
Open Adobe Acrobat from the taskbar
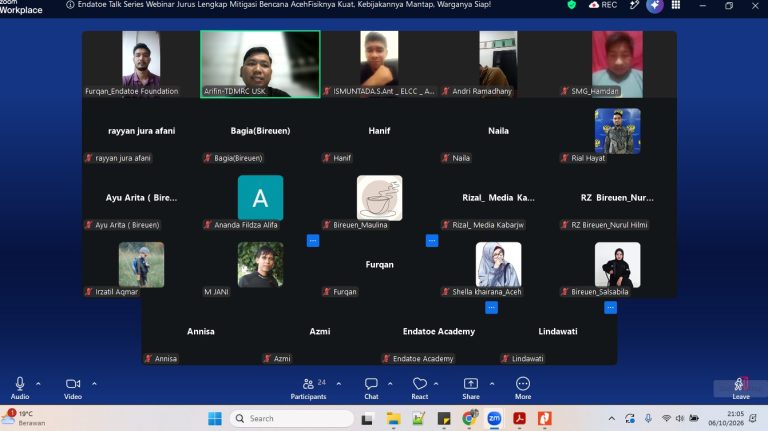[x=519, y=418]
